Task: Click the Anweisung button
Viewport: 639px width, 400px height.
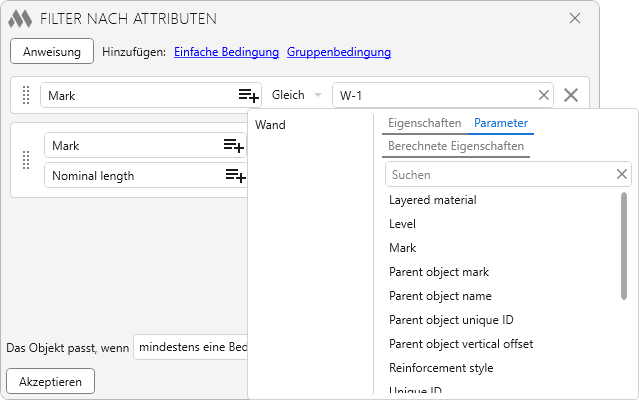Action: pyautogui.click(x=52, y=51)
